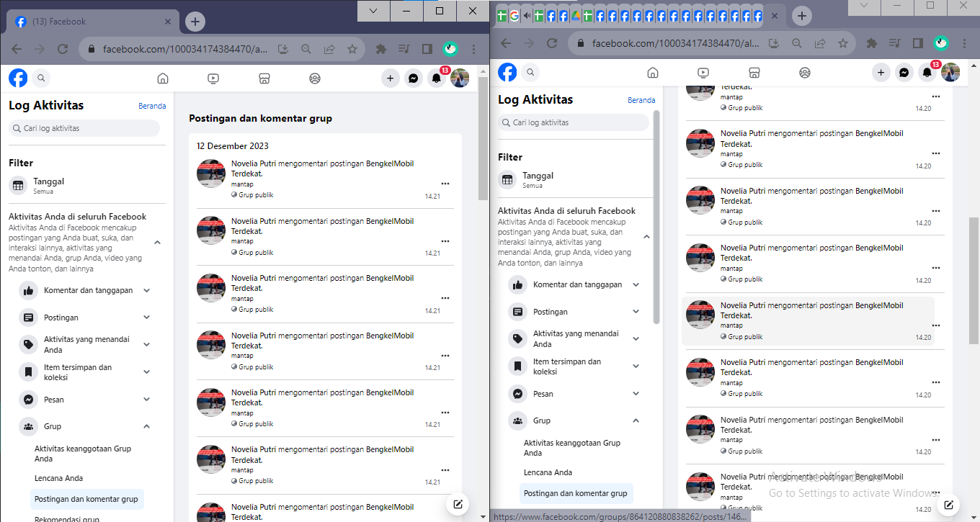The image size is (980, 522).
Task: Collapse Aktivitas Anda di seluruh Facebook left window
Action: (x=157, y=243)
